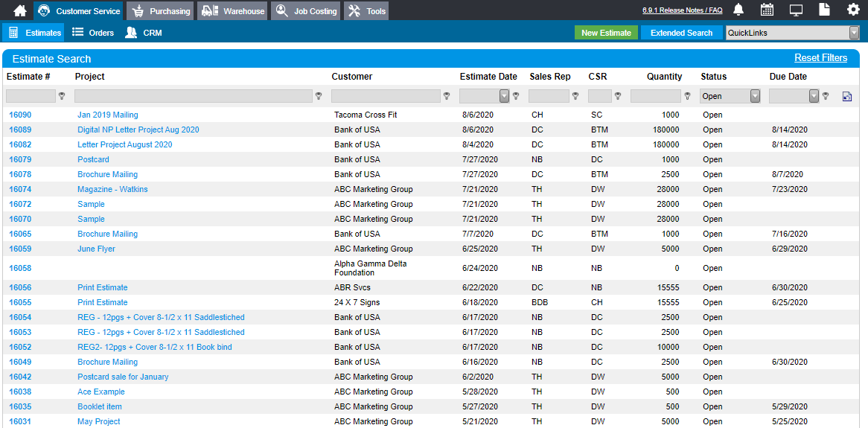868x428 pixels.
Task: Sort by the Estimate Date column header
Action: click(x=488, y=77)
